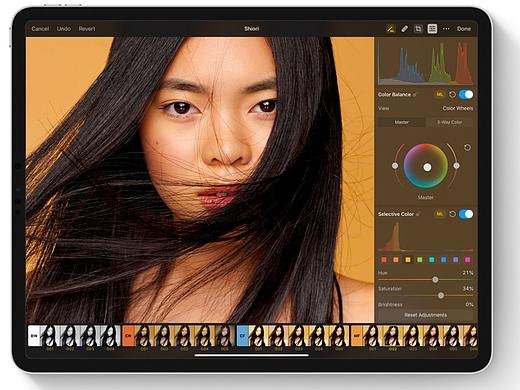Select the green selective color swatch
Viewport: 520px width, 390px height.
420,260
